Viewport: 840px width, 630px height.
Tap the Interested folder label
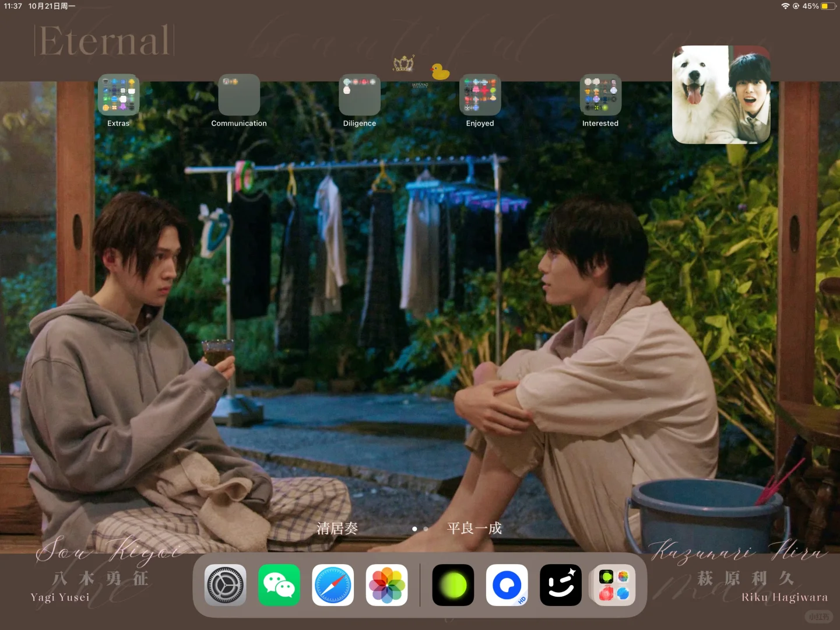[x=600, y=124]
